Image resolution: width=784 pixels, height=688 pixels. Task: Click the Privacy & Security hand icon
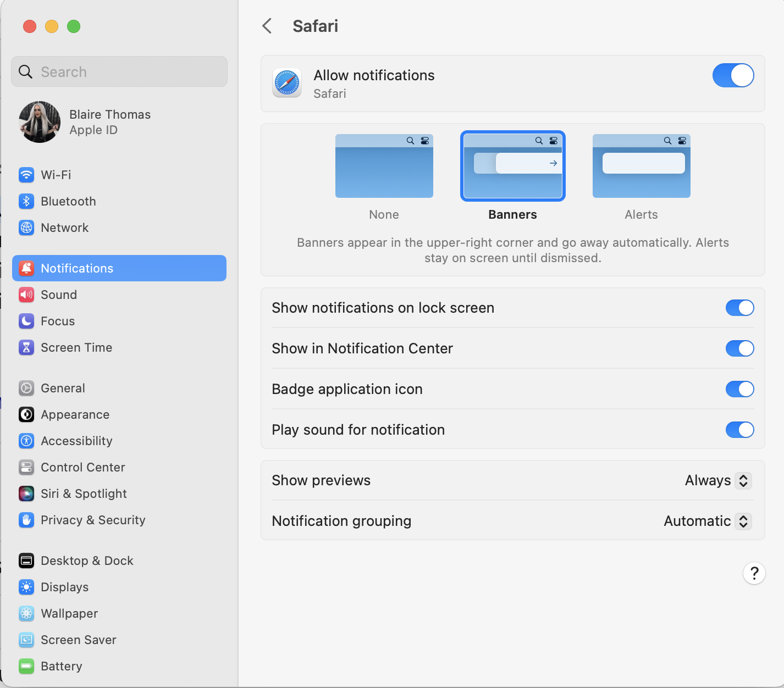[26, 520]
